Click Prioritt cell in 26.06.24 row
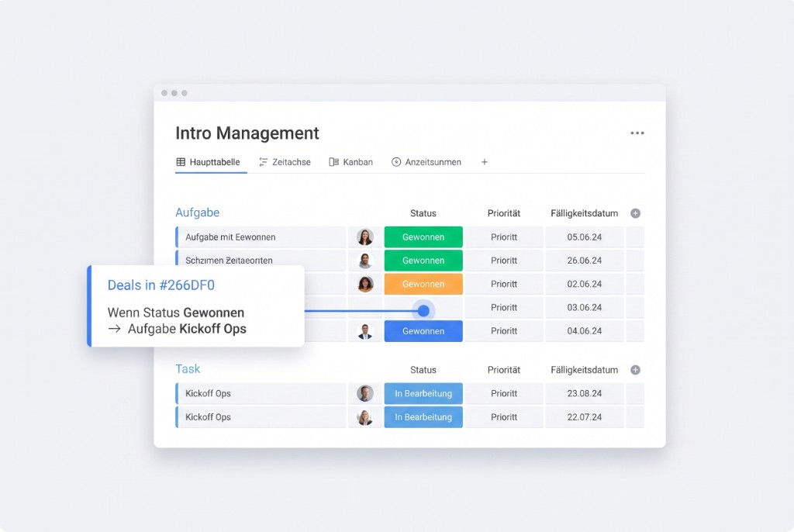 coord(504,261)
